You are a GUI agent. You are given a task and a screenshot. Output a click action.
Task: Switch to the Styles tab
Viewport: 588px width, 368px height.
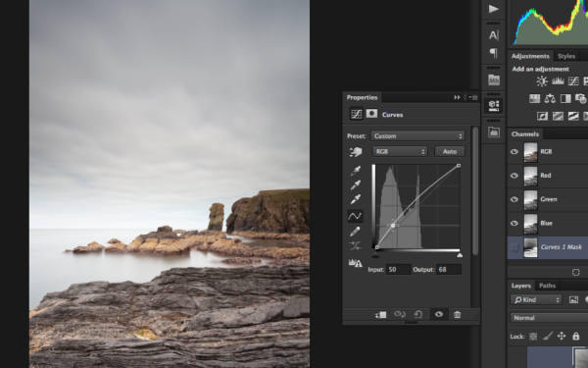point(566,56)
